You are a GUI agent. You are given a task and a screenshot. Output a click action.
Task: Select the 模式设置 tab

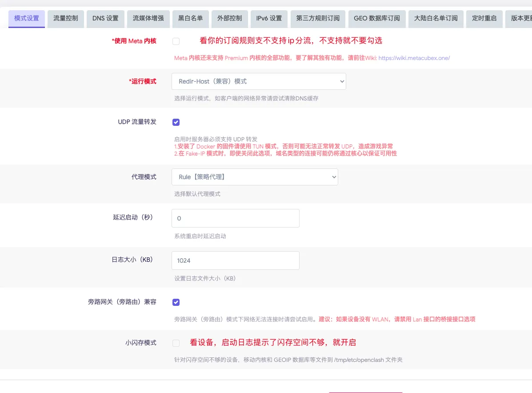(x=27, y=19)
